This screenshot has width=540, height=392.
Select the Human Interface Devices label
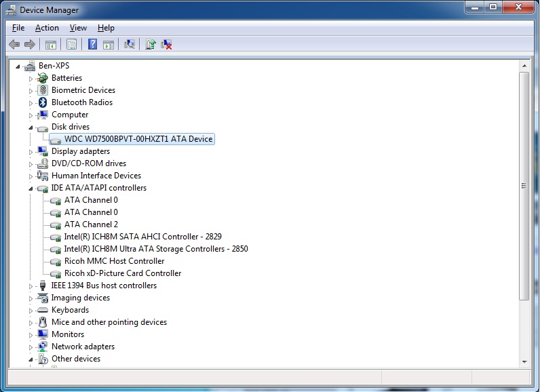coord(96,176)
